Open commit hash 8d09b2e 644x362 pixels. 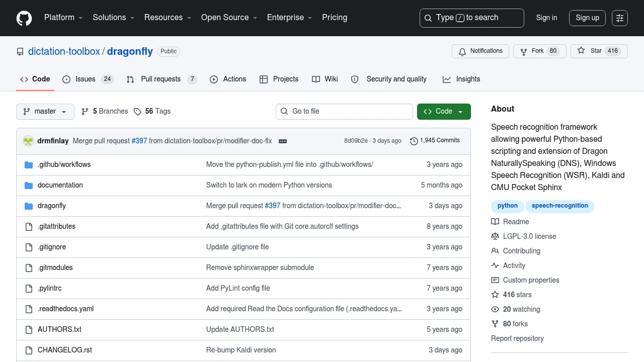point(356,141)
